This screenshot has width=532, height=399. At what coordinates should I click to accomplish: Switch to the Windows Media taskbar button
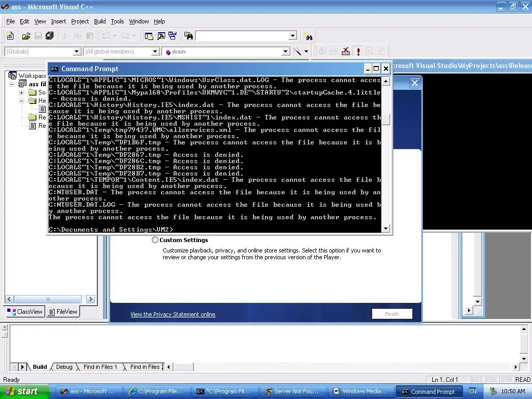(361, 391)
